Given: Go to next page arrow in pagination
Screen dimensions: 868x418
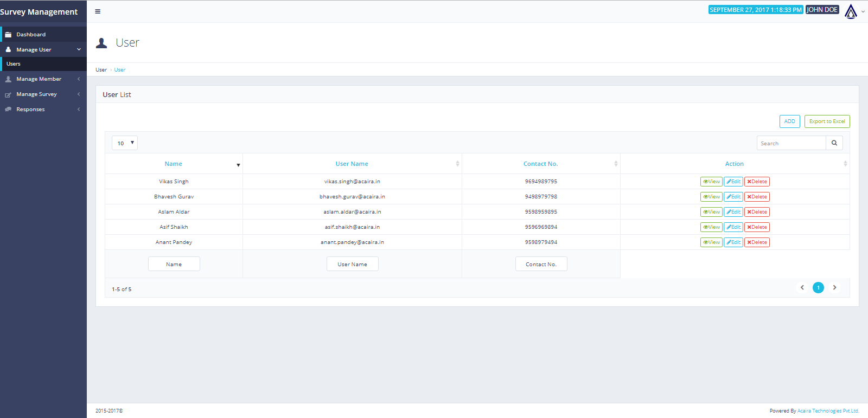Looking at the screenshot, I should 834,288.
